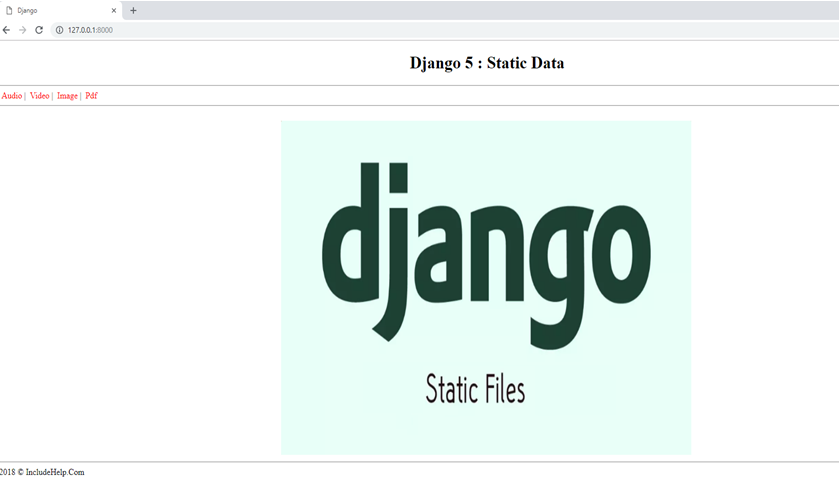View site information icon in address bar

click(x=59, y=30)
